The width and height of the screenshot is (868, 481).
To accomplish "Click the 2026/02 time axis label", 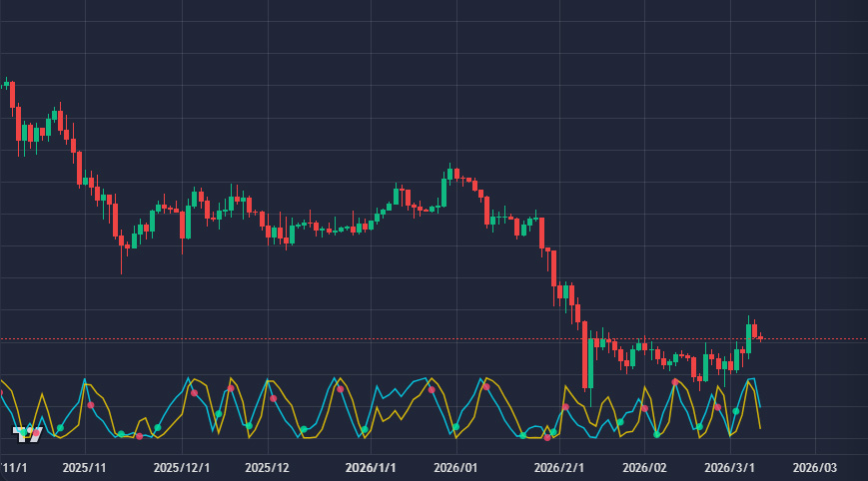I will click(x=643, y=467).
